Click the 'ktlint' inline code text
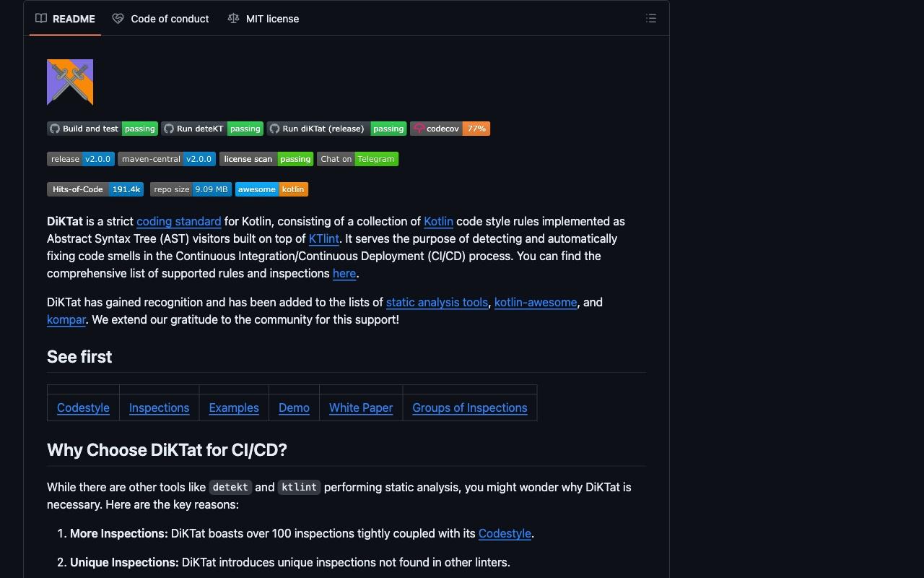 (x=299, y=487)
